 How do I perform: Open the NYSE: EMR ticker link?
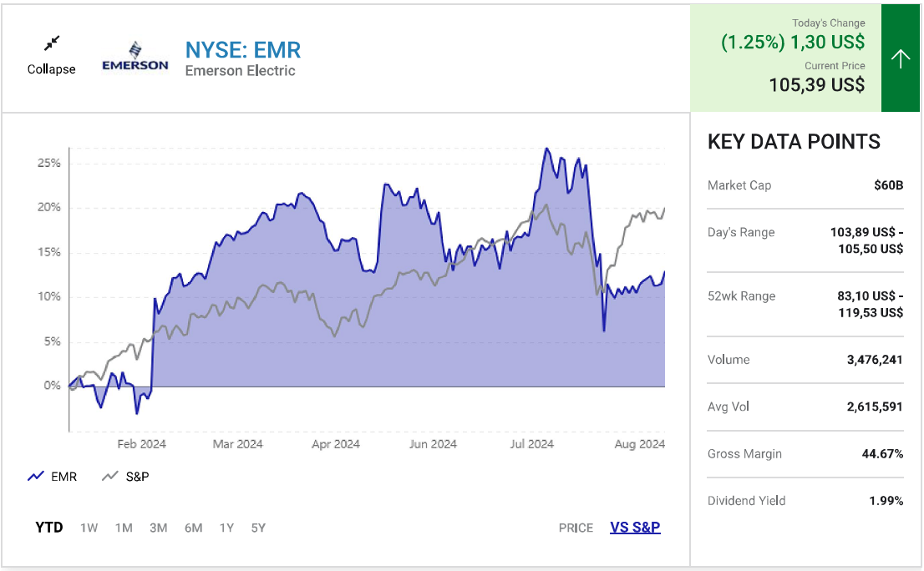point(242,49)
